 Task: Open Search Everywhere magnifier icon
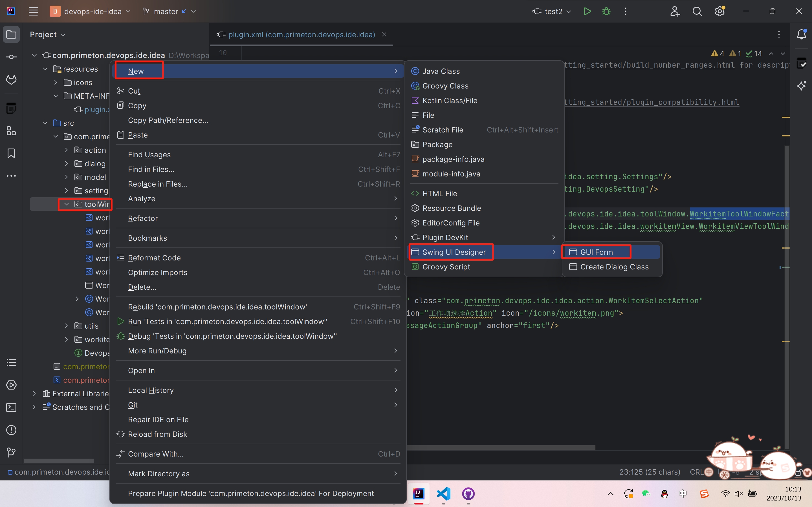pyautogui.click(x=697, y=11)
